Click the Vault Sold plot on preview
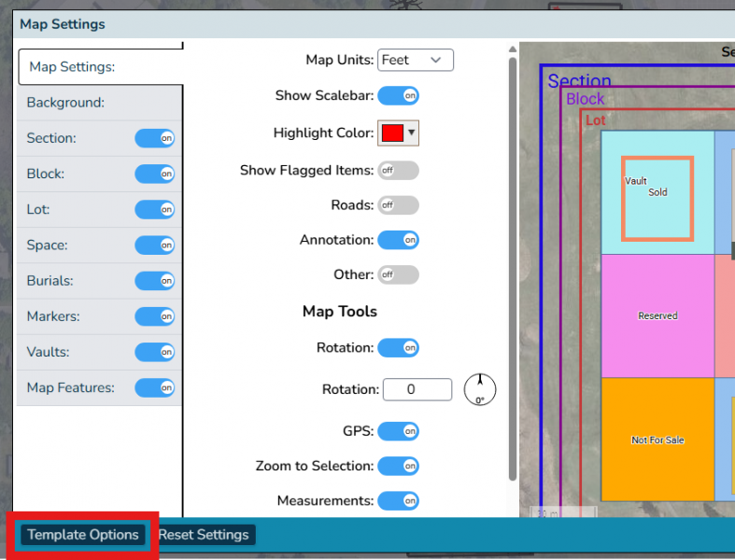The image size is (735, 560). point(657,192)
